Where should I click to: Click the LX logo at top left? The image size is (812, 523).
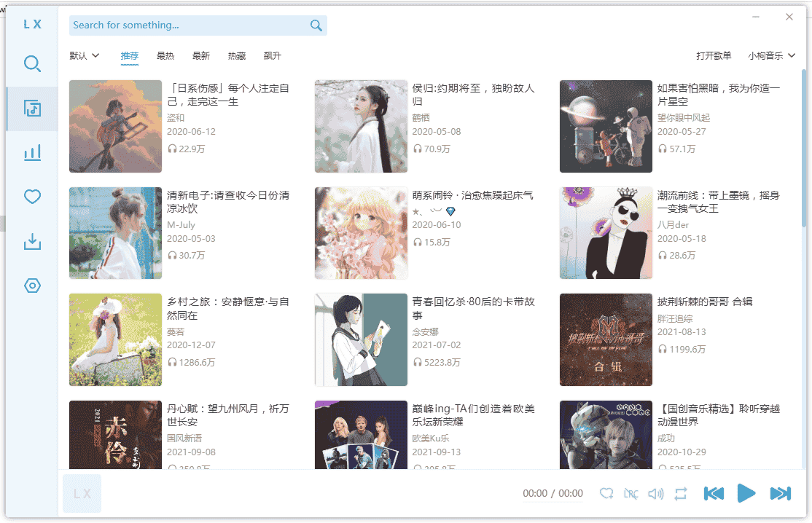pos(32,24)
